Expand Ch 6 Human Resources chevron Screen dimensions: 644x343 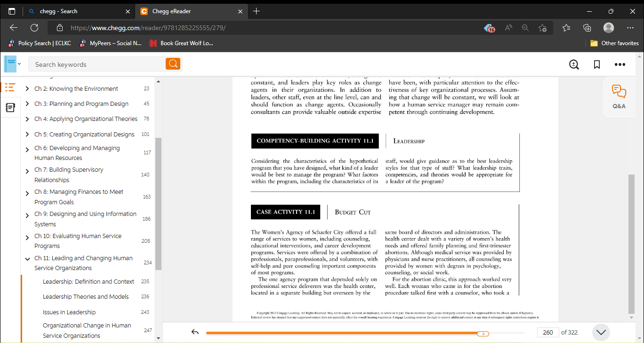pyautogui.click(x=27, y=149)
